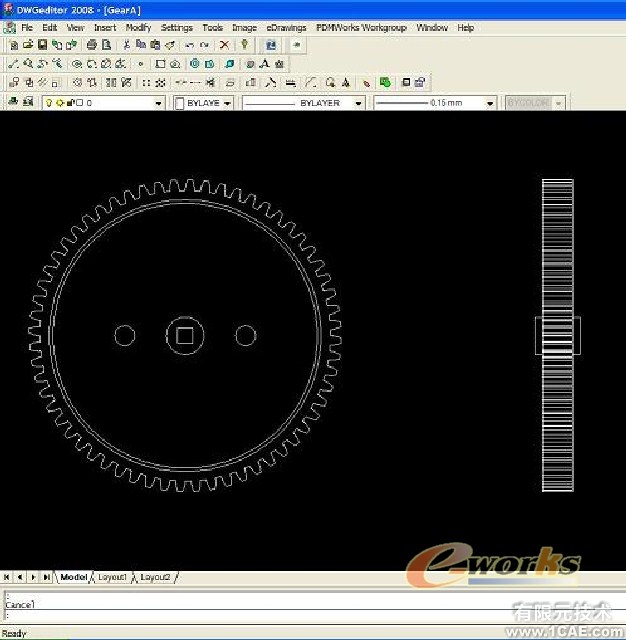Expand the layer 0 dropdown

click(x=158, y=103)
